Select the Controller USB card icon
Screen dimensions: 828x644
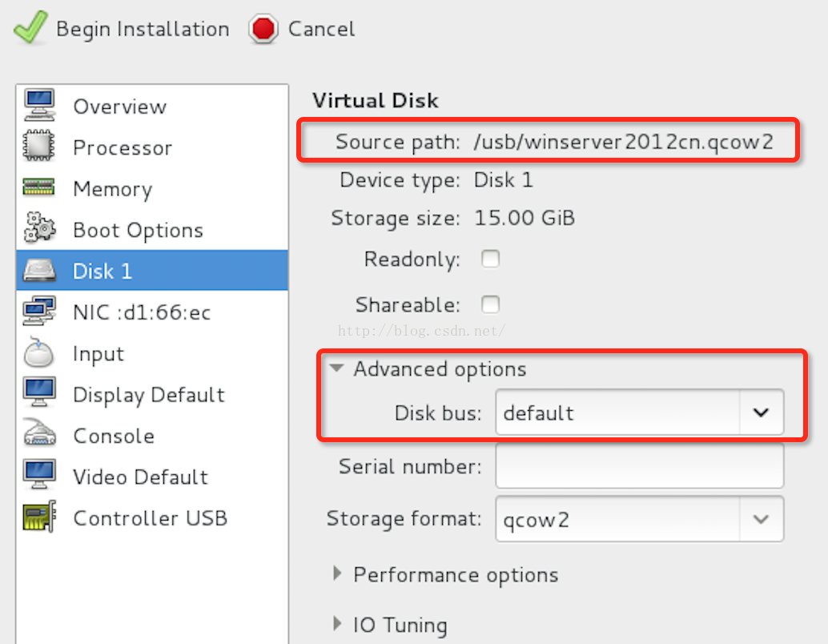click(x=39, y=517)
